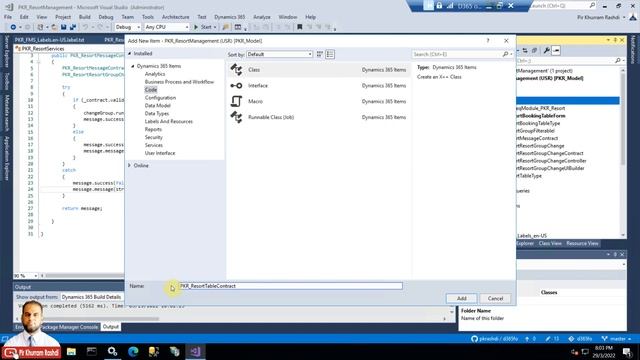Click the Name input field

291,286
